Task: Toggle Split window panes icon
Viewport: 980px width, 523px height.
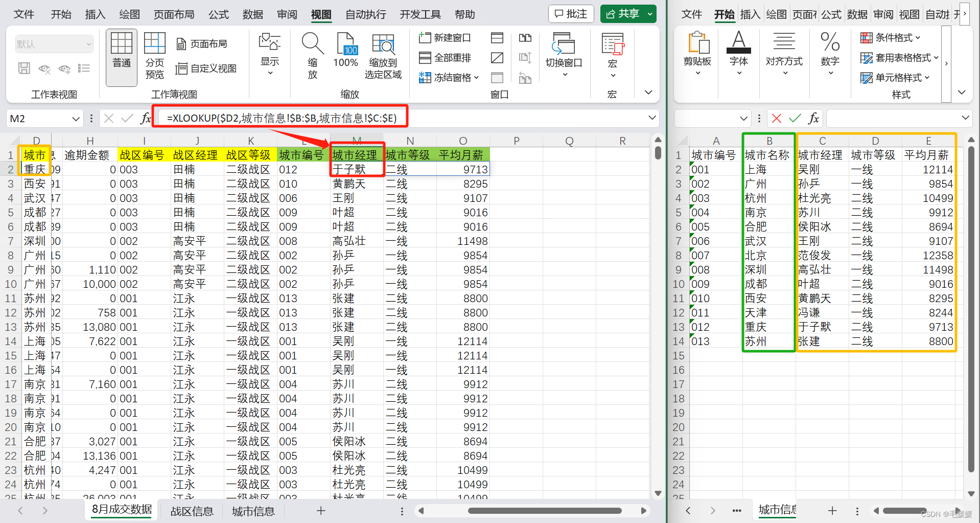Action: point(497,38)
